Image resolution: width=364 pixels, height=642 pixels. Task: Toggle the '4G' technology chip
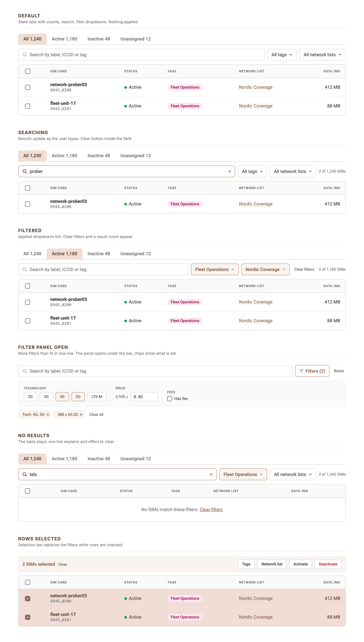tap(62, 397)
